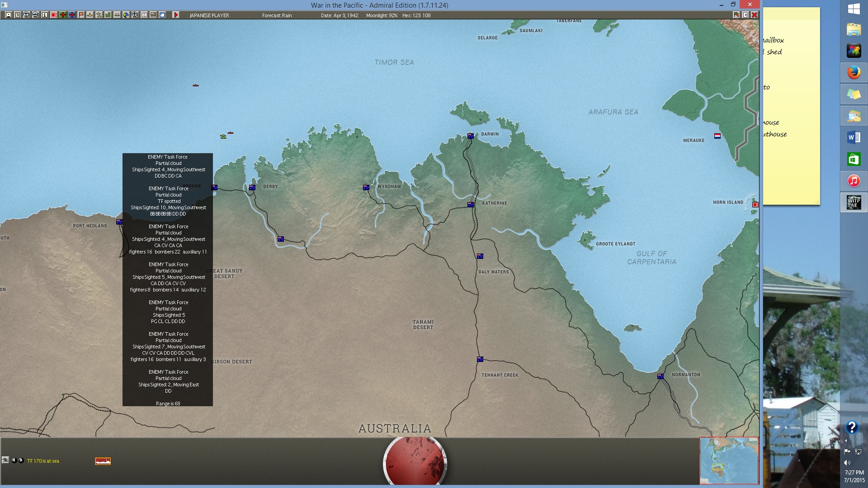Screen dimensions: 868x488
Task: Click the red ship near Timor Sea
Action: 196,85
